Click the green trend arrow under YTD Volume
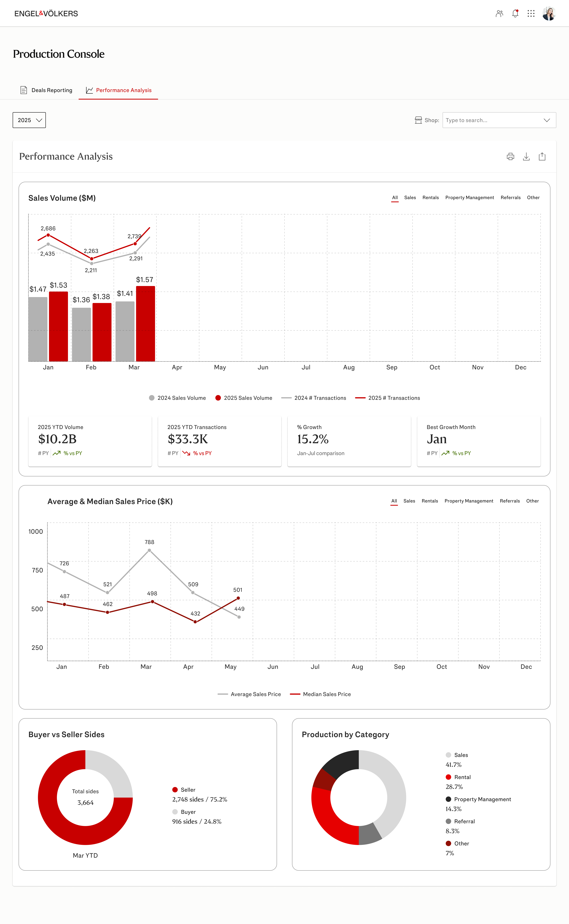Image resolution: width=569 pixels, height=924 pixels. point(57,453)
